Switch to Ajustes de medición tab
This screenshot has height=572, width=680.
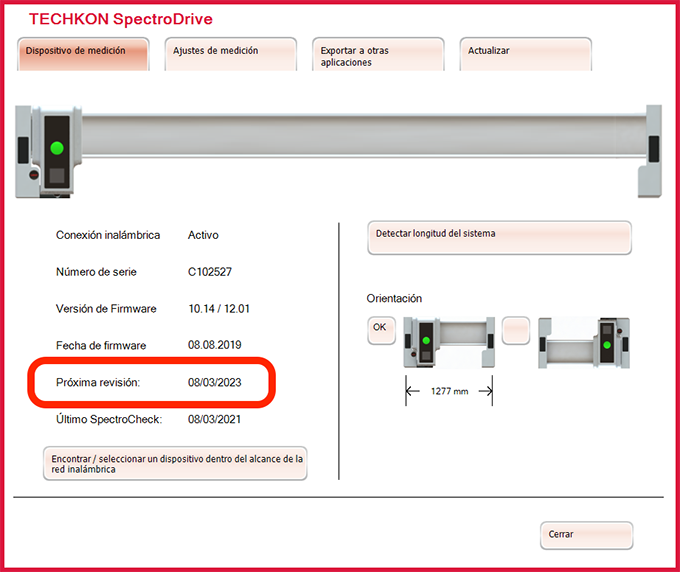pyautogui.click(x=231, y=54)
